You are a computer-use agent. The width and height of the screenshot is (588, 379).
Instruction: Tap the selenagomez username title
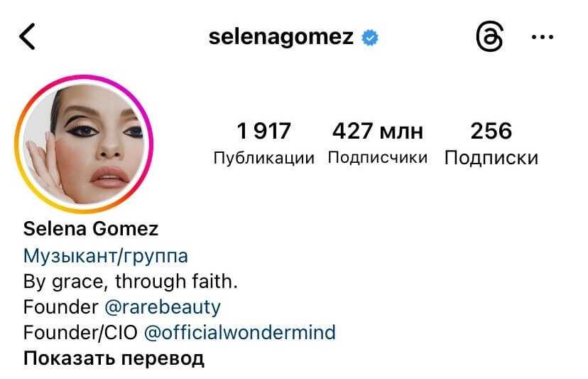click(281, 37)
